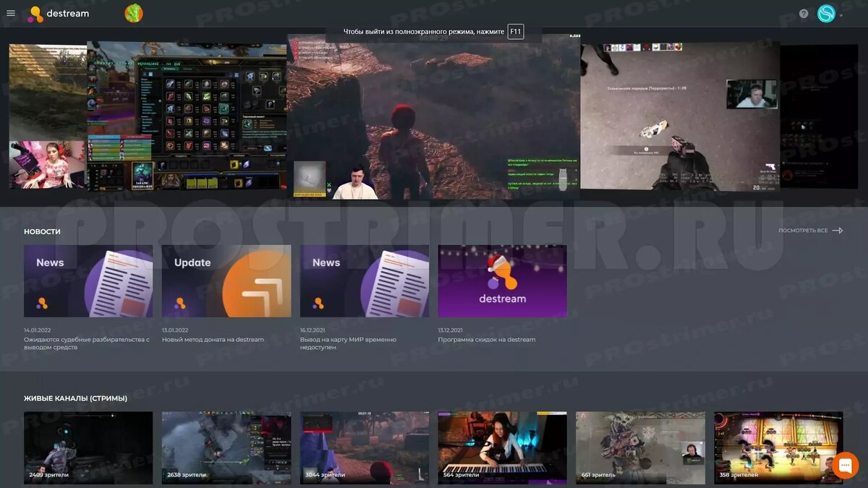The height and width of the screenshot is (488, 868).
Task: Click the НОВОСТИ section heading
Action: click(42, 231)
